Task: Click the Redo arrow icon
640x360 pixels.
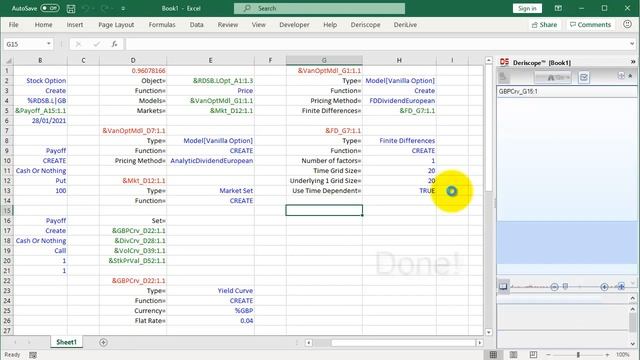Action: (104, 8)
